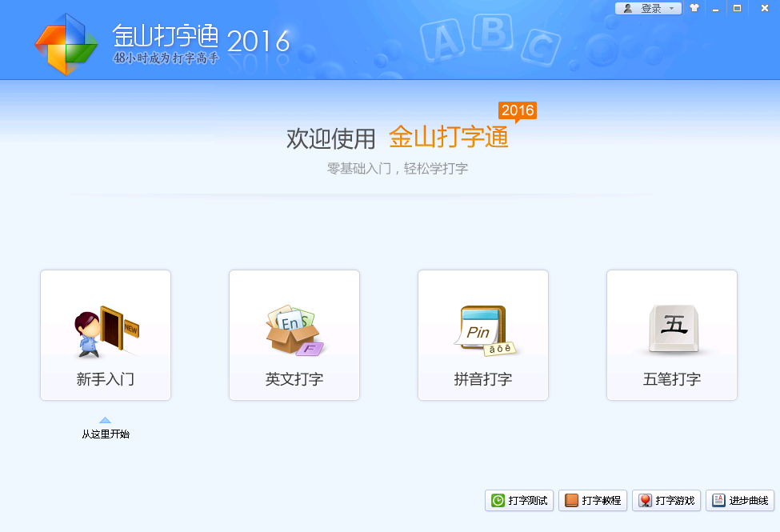This screenshot has width=780, height=532.
Task: View 进步曲线 progress curve
Action: 740,500
